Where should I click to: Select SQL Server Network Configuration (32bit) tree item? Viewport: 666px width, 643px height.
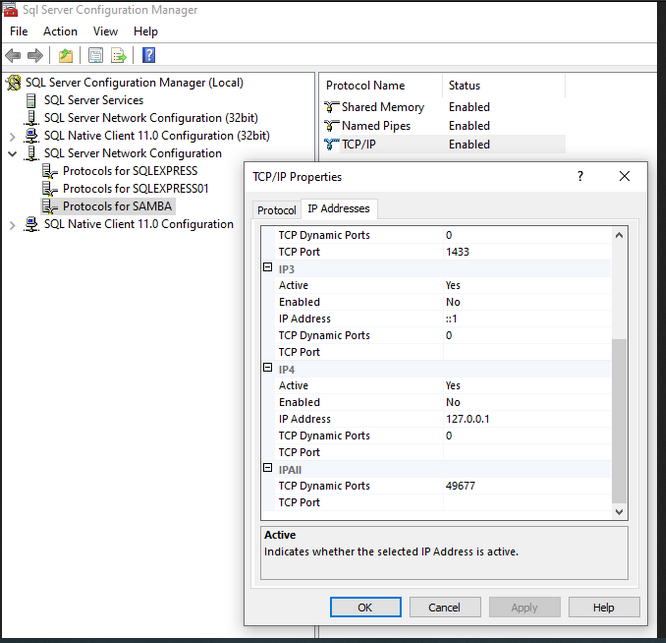point(151,118)
